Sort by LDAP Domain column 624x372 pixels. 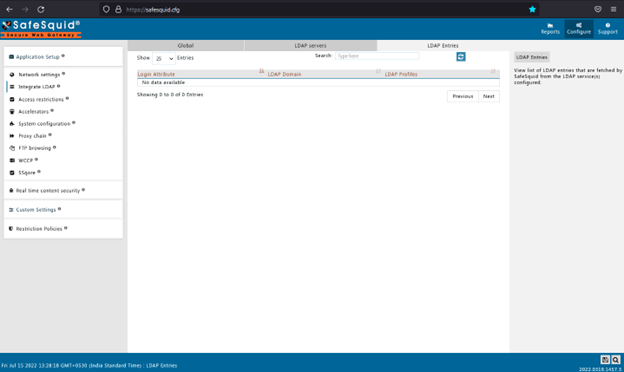click(x=323, y=74)
